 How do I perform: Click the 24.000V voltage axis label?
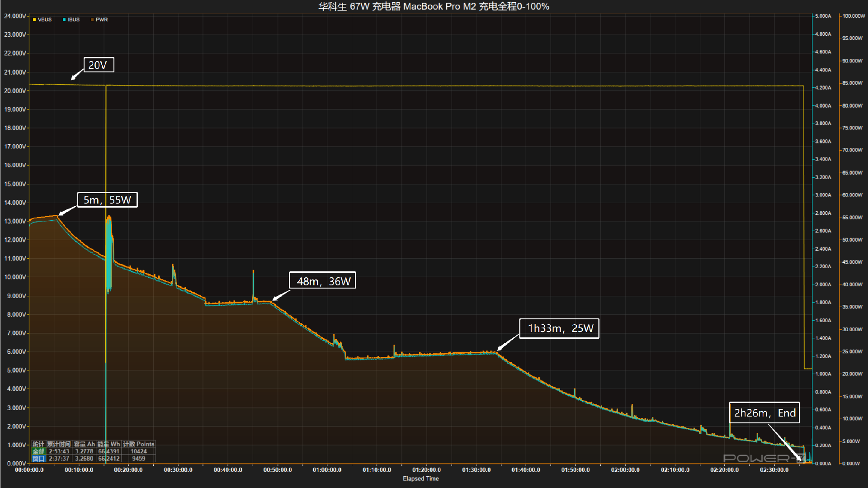(x=15, y=16)
